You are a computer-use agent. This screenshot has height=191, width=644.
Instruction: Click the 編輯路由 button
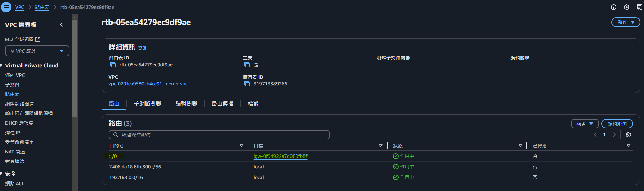(617, 124)
